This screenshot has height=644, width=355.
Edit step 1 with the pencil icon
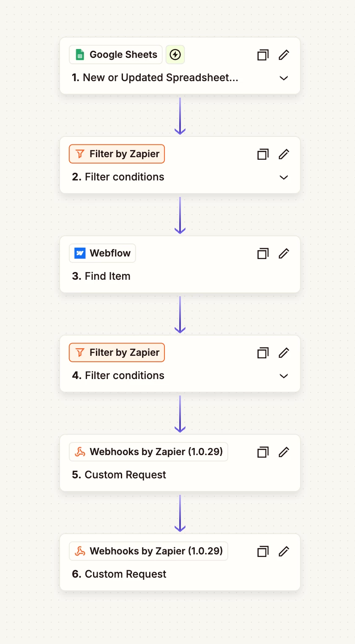(x=284, y=55)
